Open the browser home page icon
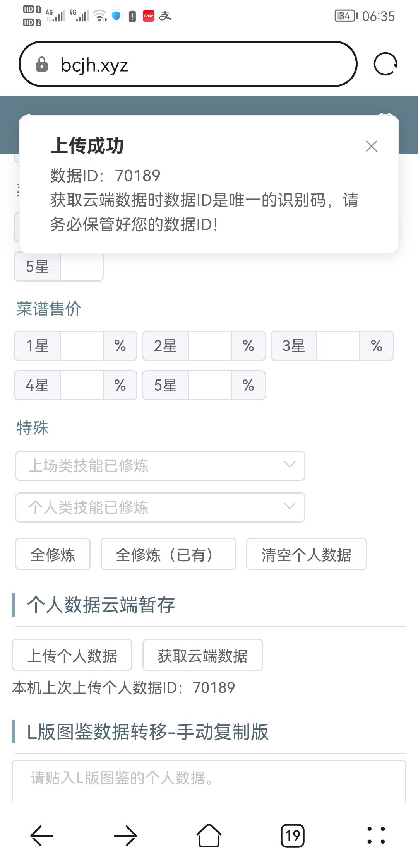The image size is (418, 868). tap(209, 836)
